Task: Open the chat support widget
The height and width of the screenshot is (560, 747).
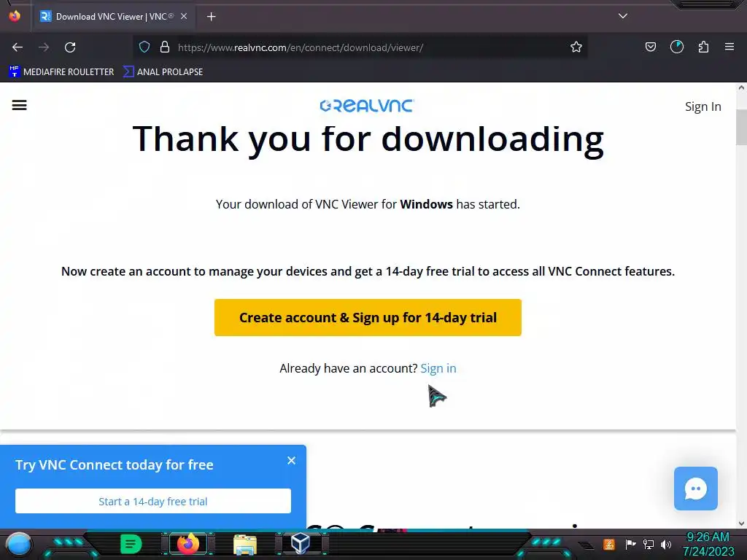Action: pyautogui.click(x=695, y=489)
